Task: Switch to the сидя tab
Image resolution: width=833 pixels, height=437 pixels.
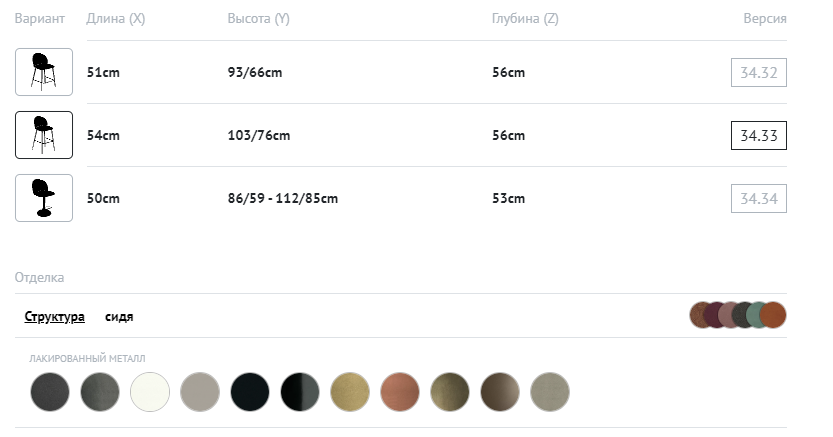Action: tap(119, 317)
